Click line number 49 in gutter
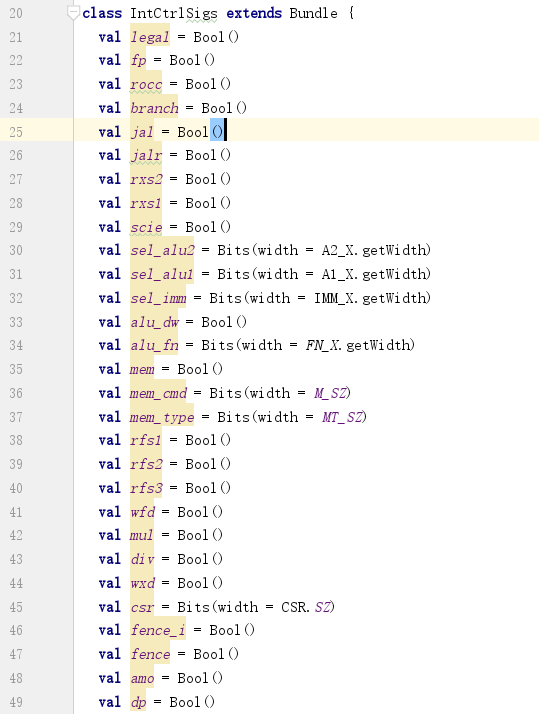 coord(15,703)
